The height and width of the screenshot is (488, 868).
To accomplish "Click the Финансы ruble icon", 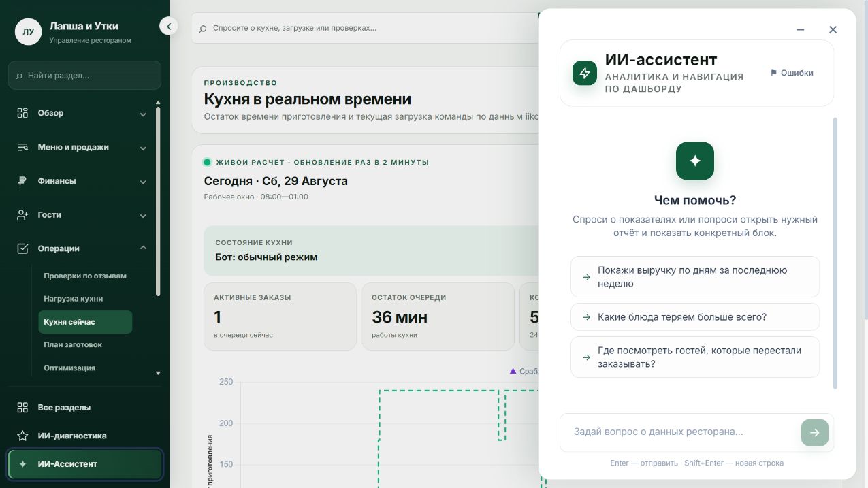I will click(x=22, y=181).
